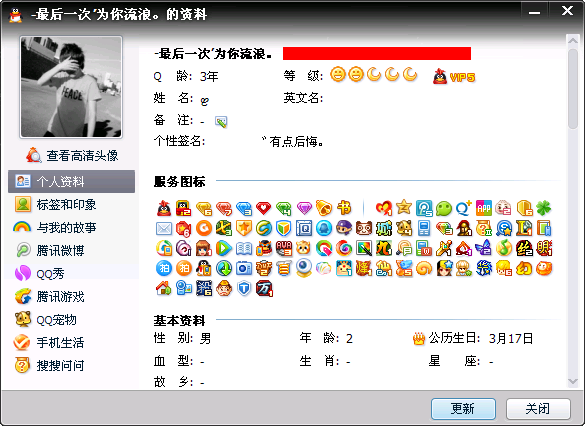Click the 基本资料 section heading
This screenshot has height=426, width=585.
179,320
